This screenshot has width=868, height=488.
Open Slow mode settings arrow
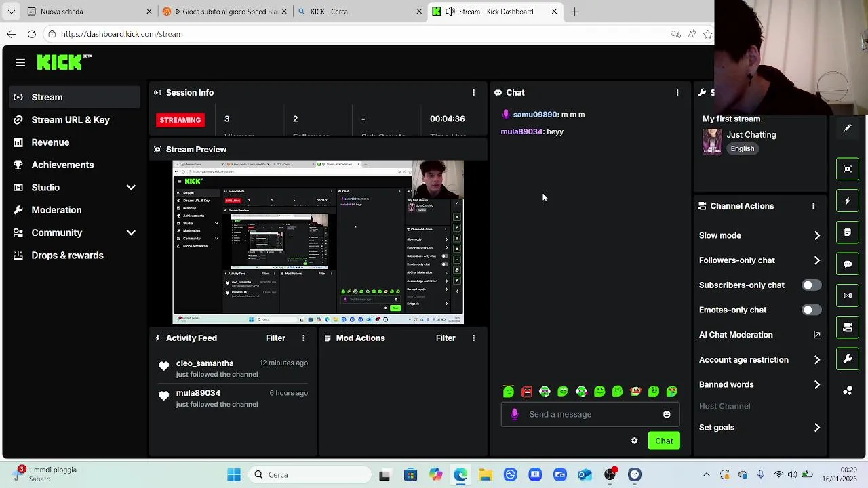(x=816, y=236)
